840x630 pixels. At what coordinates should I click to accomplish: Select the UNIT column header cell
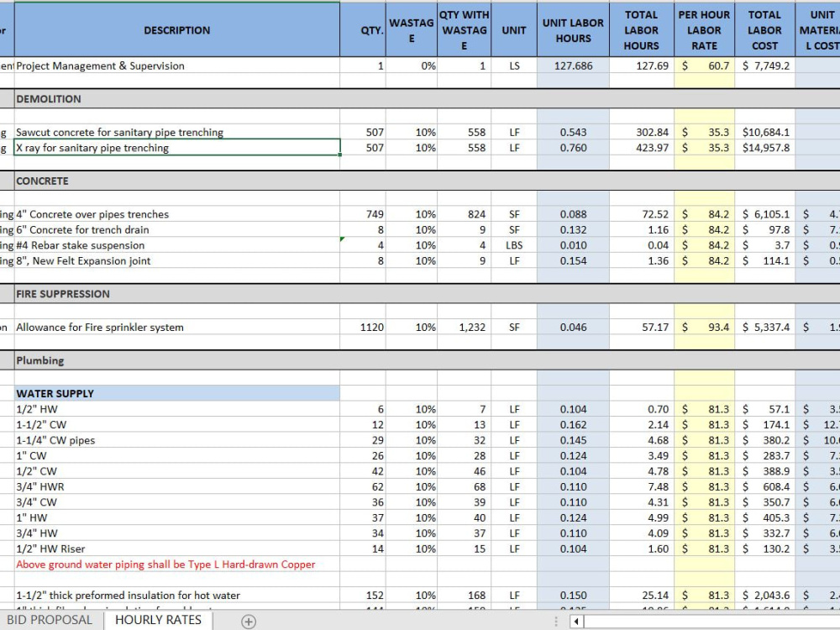[x=514, y=30]
